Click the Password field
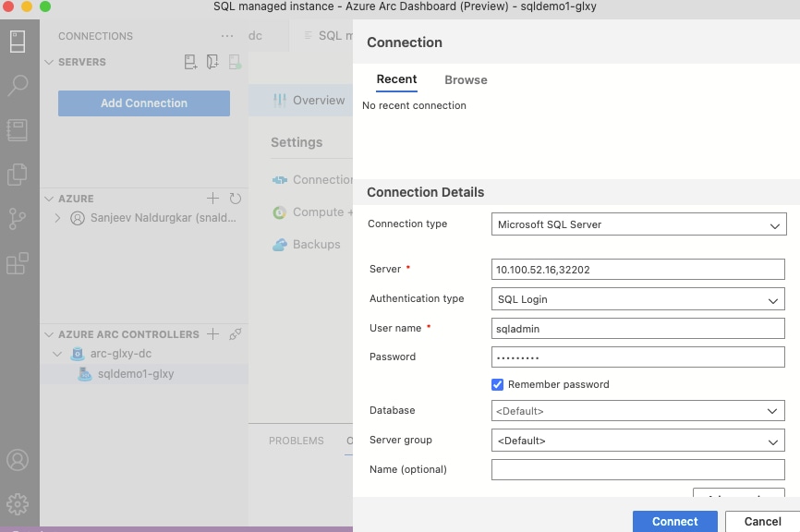The height and width of the screenshot is (532, 800). [637, 357]
